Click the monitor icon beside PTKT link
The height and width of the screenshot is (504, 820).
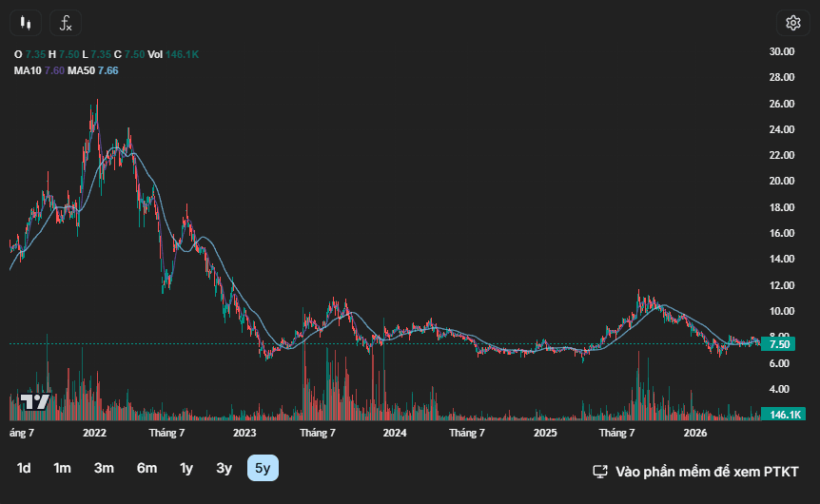[x=600, y=472]
